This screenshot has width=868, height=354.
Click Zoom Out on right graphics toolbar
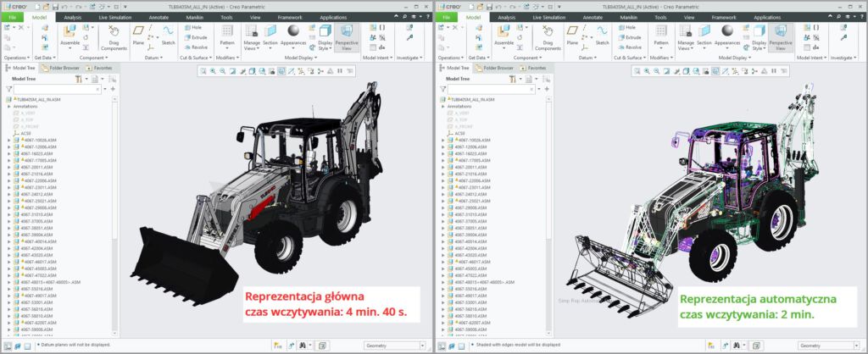click(x=657, y=71)
